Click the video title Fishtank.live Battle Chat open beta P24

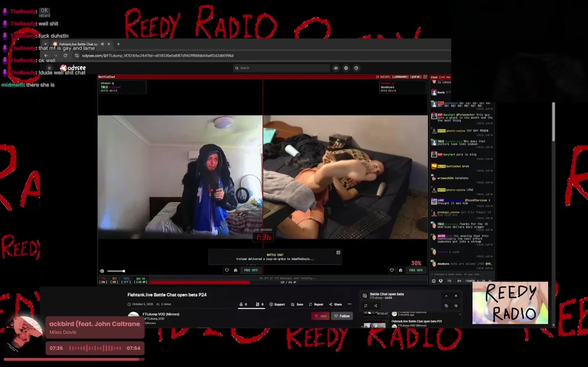tap(167, 295)
